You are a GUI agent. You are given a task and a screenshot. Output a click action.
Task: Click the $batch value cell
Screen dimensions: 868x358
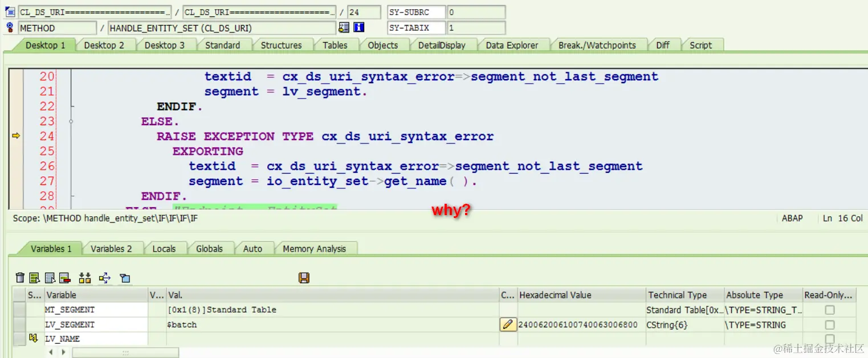coord(332,324)
